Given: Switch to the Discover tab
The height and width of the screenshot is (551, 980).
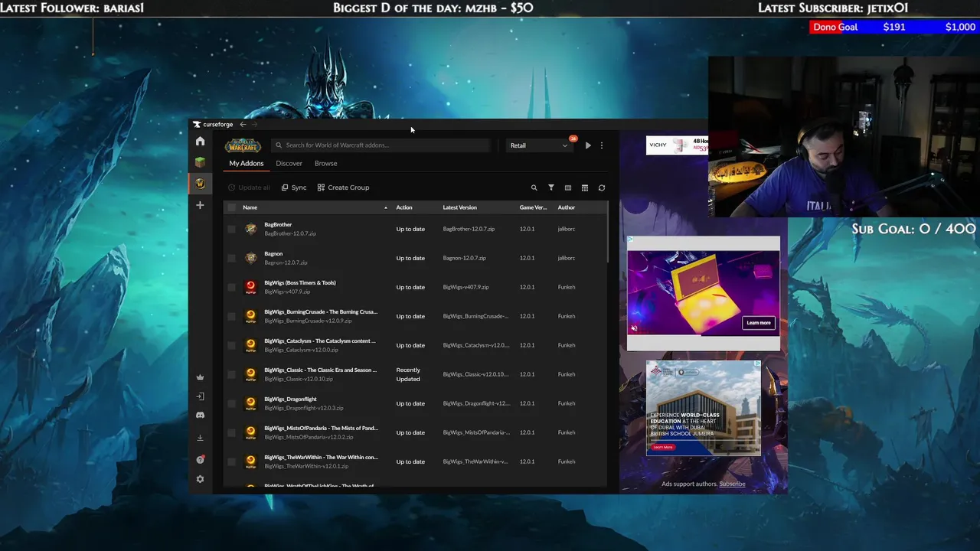Looking at the screenshot, I should (x=289, y=163).
